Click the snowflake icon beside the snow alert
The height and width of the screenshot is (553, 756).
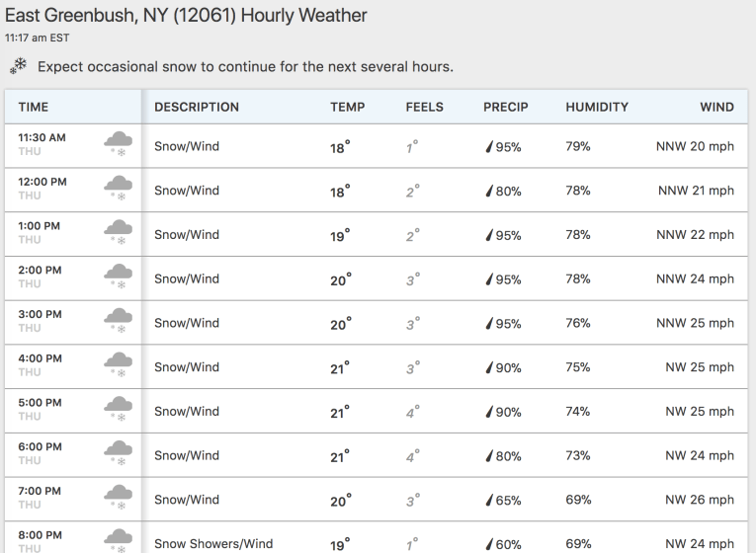tap(18, 66)
